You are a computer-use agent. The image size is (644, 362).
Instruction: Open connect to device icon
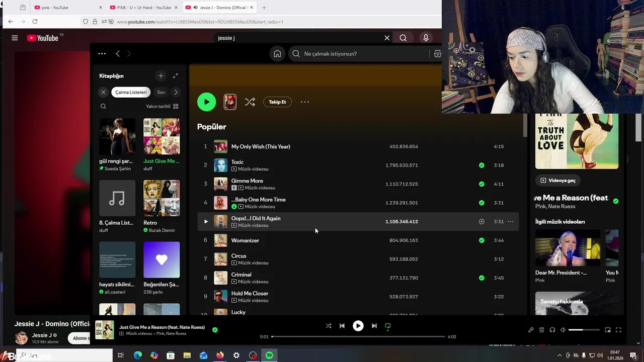point(552,330)
